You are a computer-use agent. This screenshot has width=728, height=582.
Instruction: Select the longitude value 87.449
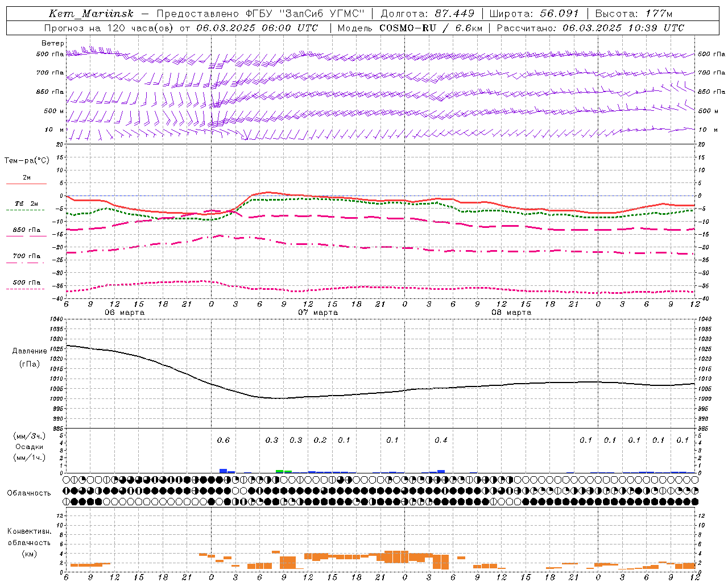tap(454, 14)
